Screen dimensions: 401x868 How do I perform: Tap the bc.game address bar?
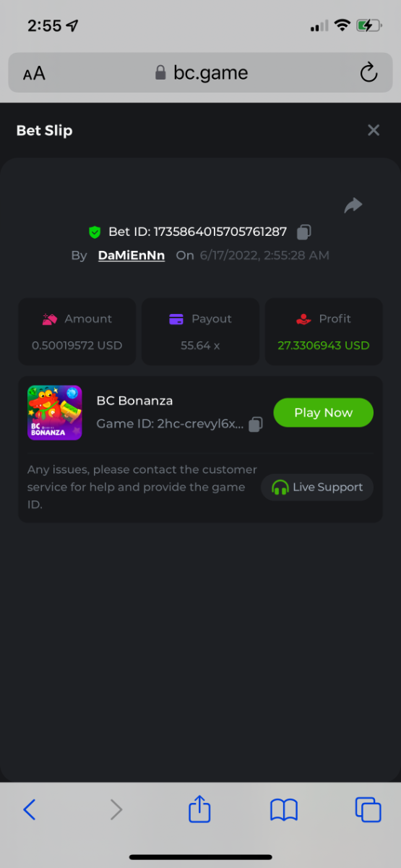(200, 72)
